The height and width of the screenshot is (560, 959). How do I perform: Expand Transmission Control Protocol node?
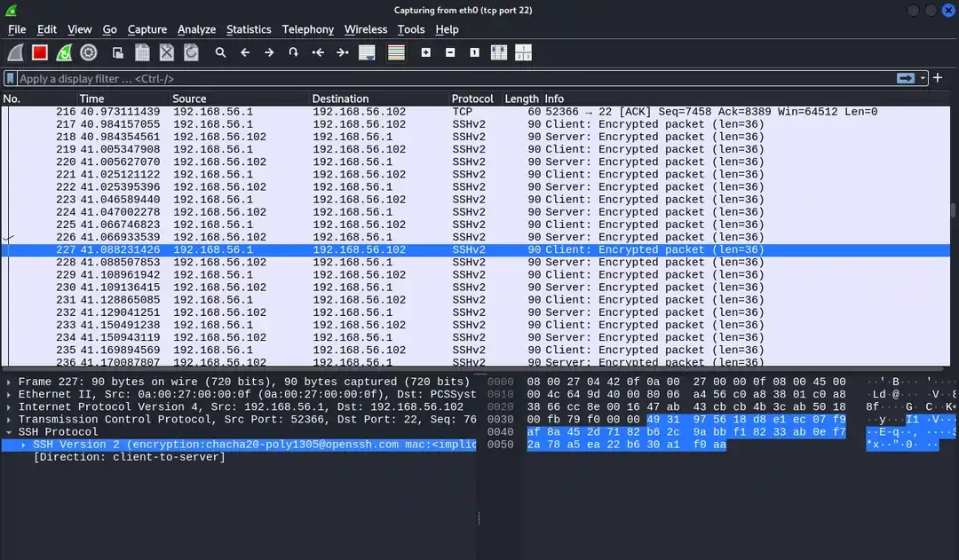[9, 420]
